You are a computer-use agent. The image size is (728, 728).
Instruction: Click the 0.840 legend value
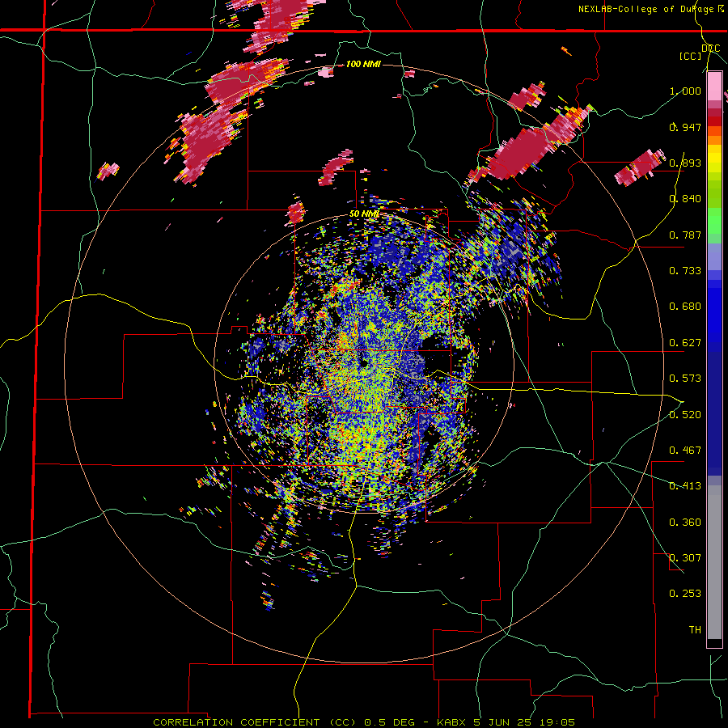click(685, 199)
